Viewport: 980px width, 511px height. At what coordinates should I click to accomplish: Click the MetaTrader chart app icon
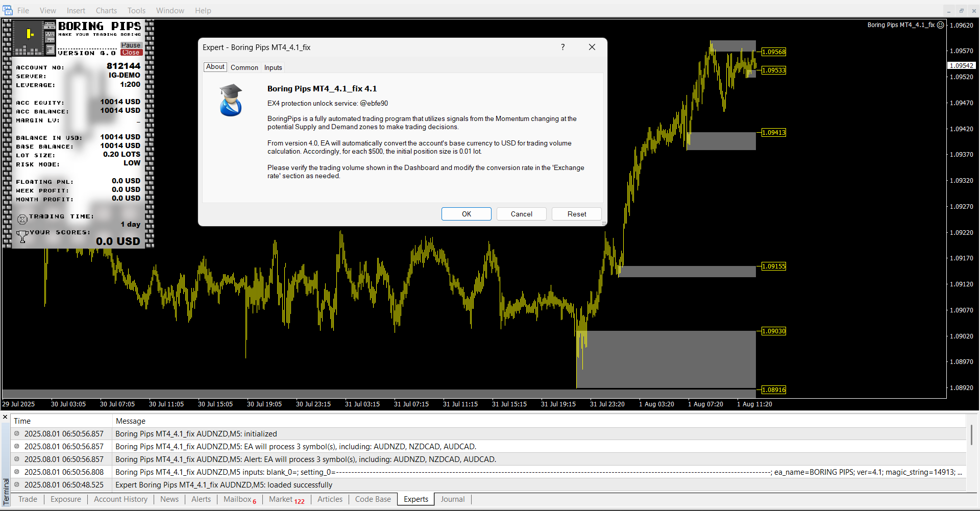[x=7, y=10]
